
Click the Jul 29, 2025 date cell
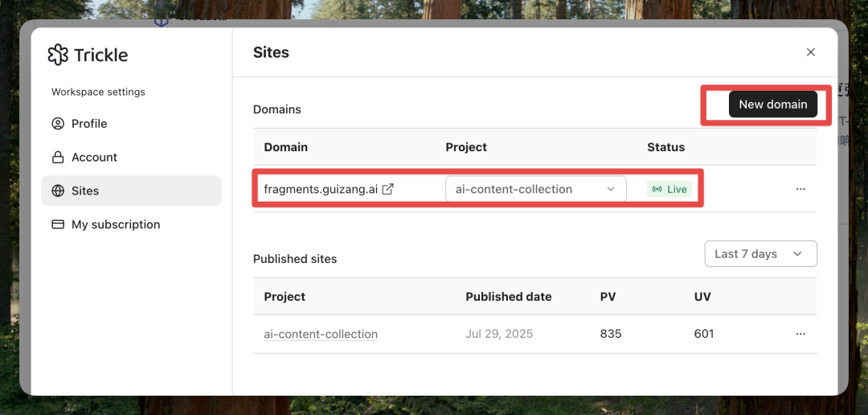coord(499,334)
